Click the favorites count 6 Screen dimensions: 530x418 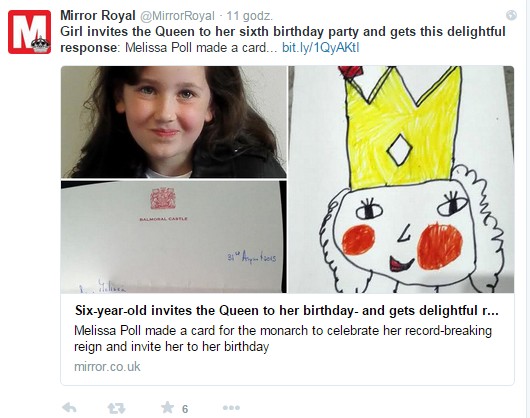pyautogui.click(x=185, y=409)
